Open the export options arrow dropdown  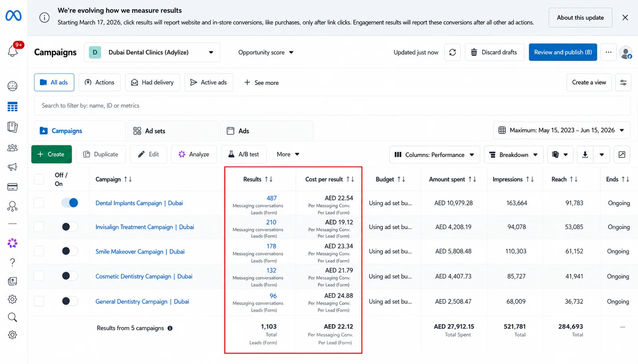pos(602,155)
